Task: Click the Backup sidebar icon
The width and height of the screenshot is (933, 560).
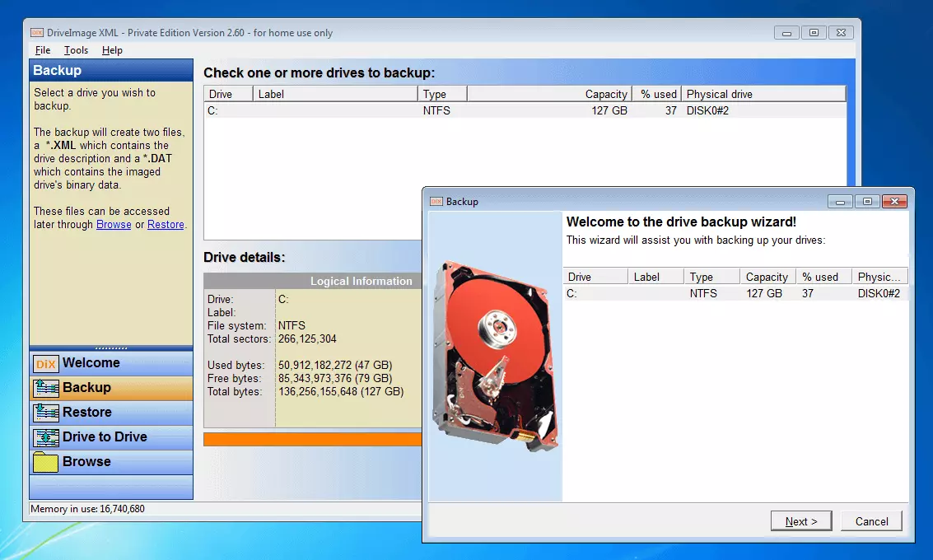Action: coord(46,388)
